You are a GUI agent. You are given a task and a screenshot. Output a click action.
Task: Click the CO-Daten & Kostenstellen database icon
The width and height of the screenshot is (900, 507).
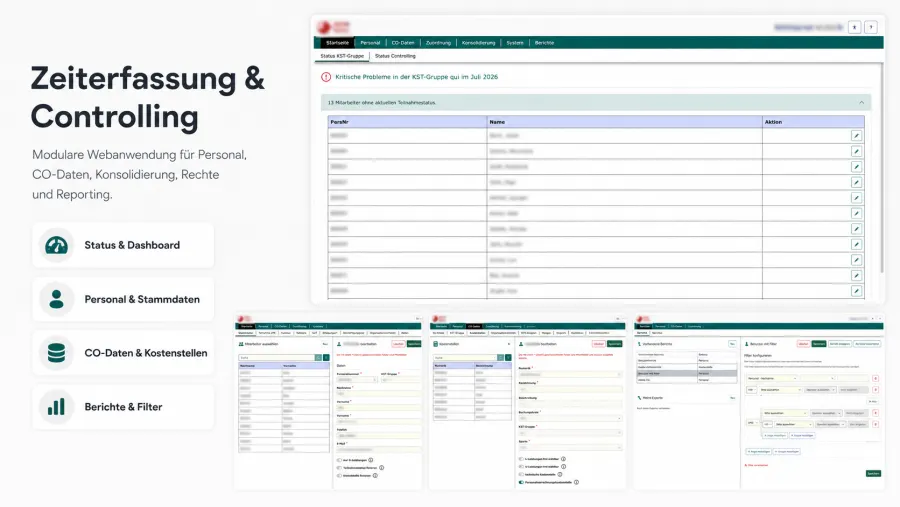tap(56, 353)
